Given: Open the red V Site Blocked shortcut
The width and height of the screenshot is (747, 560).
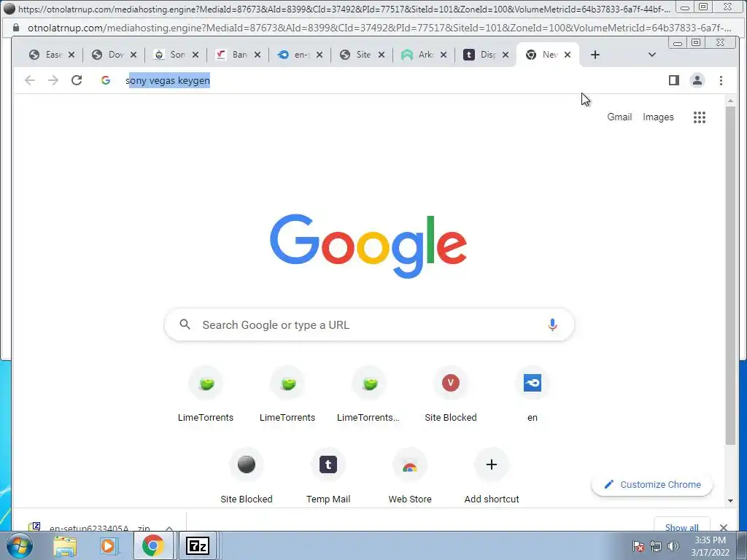Looking at the screenshot, I should coord(451,394).
